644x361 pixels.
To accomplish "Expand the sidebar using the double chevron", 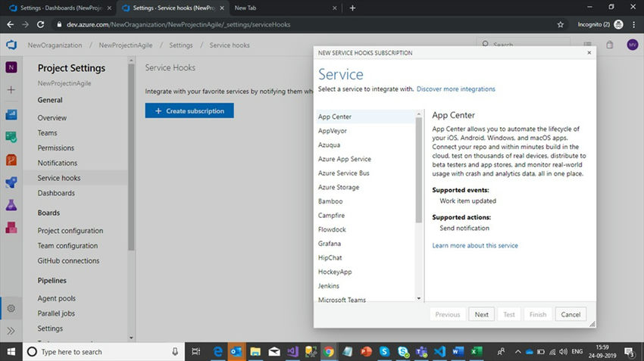I will (11, 331).
